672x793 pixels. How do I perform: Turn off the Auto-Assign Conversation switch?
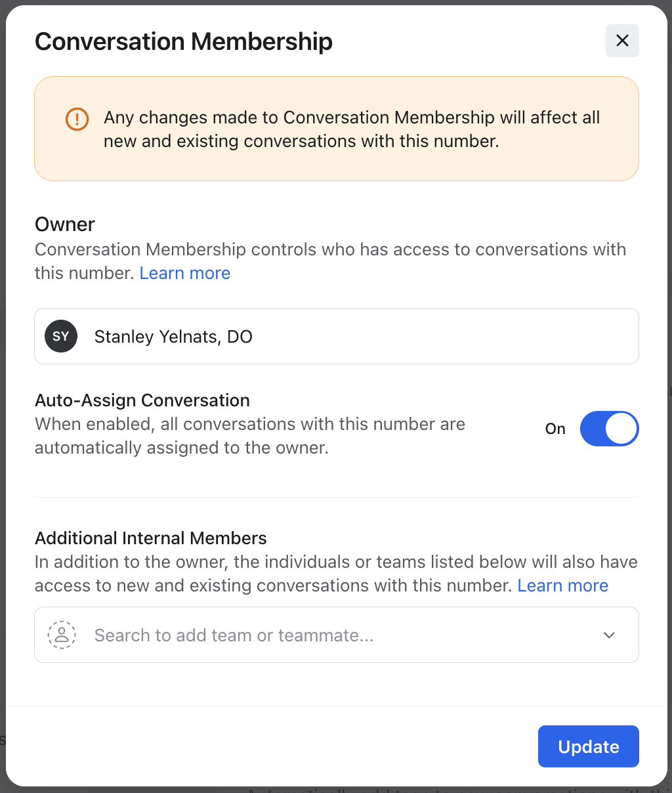tap(609, 429)
